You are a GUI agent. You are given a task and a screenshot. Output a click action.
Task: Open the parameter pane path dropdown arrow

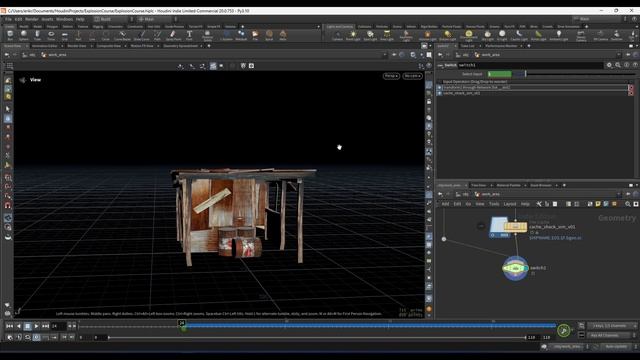tap(619, 55)
